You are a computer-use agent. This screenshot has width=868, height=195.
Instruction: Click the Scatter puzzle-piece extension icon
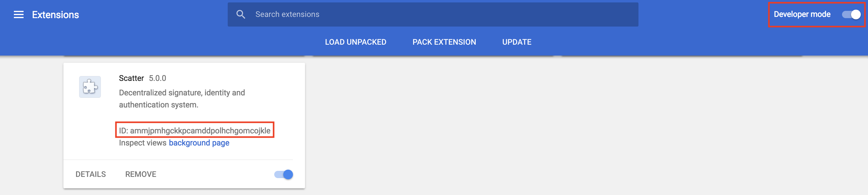tap(90, 87)
